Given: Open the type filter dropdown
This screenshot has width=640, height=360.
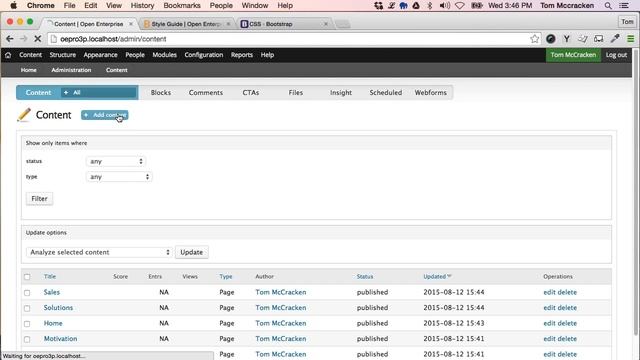Looking at the screenshot, I should click(119, 177).
